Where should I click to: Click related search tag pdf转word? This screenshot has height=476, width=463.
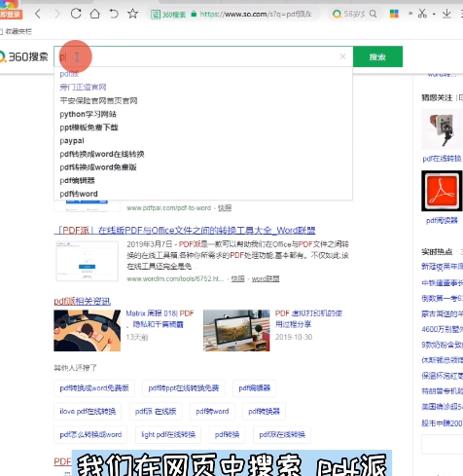click(212, 412)
